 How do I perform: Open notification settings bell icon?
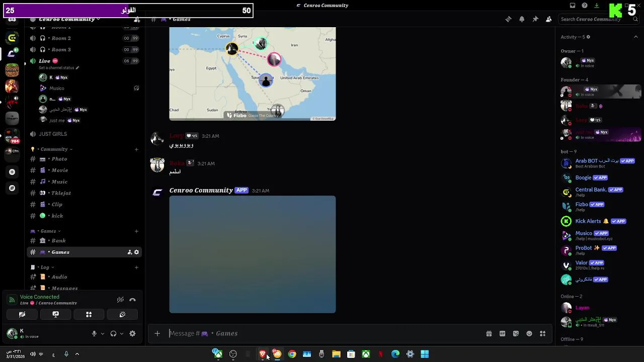522,19
